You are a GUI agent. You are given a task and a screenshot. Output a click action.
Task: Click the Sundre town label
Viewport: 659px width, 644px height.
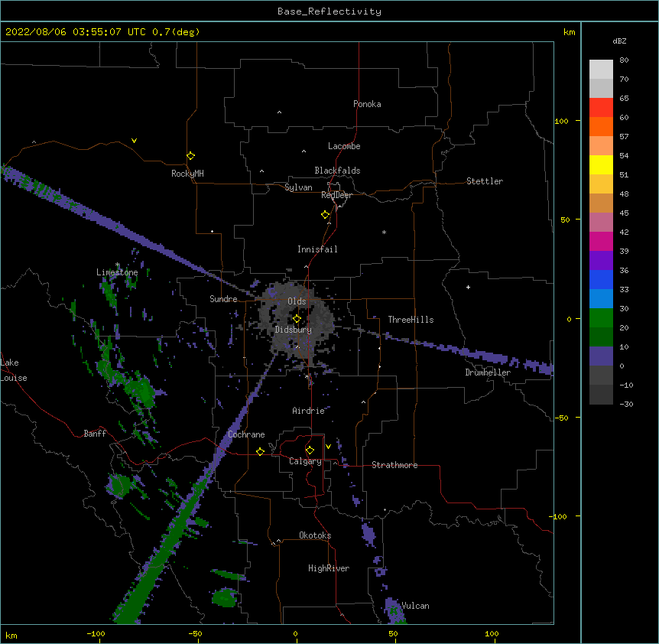point(223,299)
